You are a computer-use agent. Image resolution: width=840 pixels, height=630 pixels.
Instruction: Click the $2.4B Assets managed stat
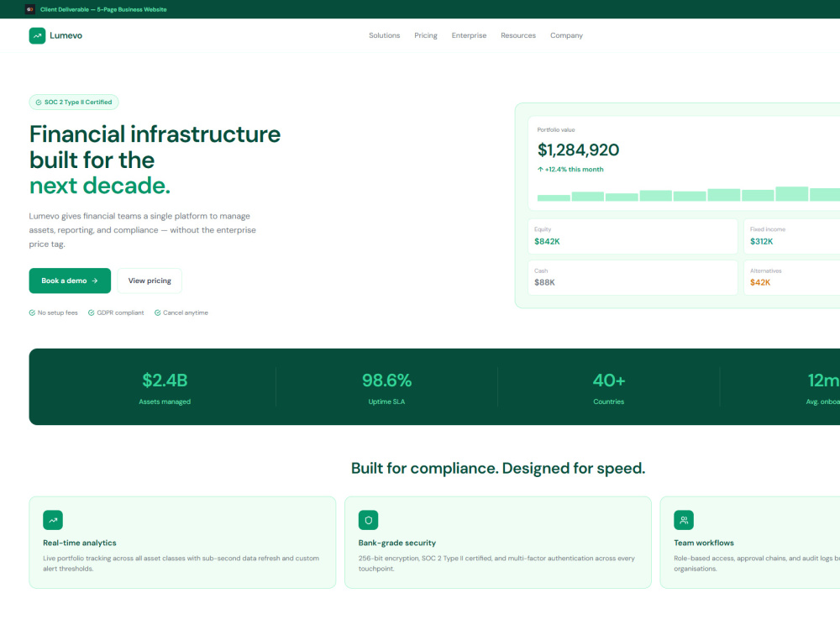pos(165,388)
